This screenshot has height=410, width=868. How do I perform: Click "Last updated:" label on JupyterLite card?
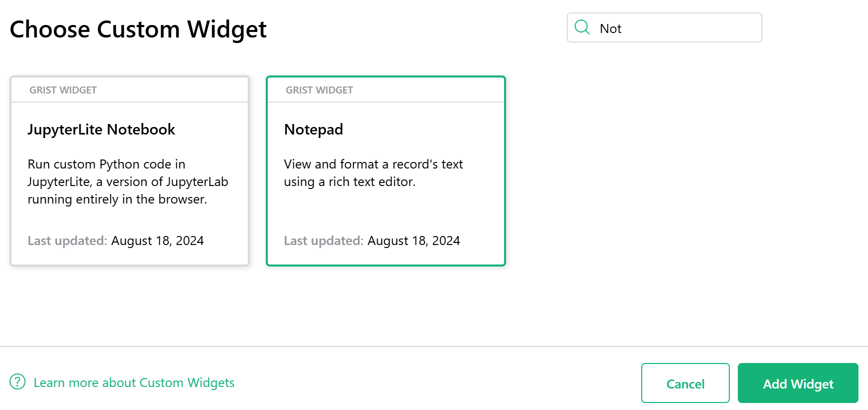coord(67,241)
